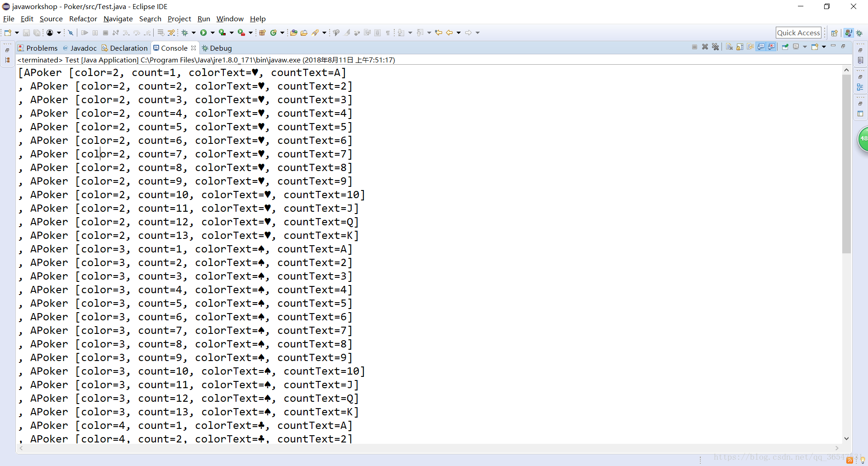
Task: Click the Save icon in toolbar
Action: coord(26,33)
